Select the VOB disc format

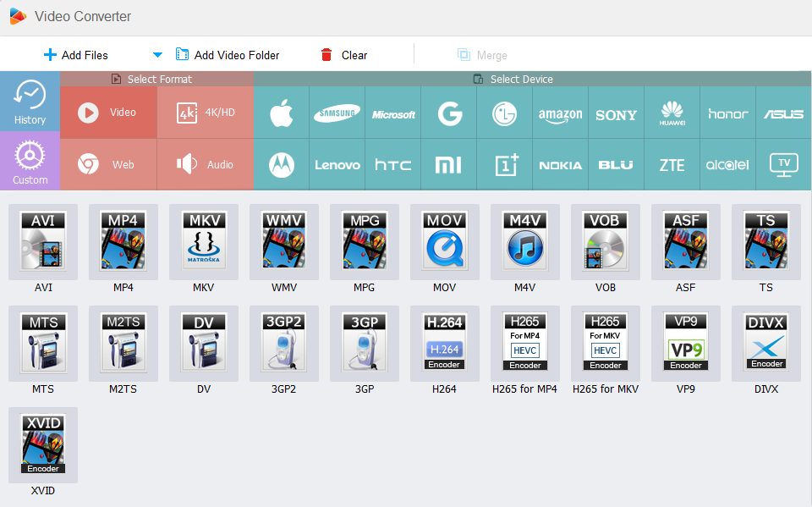606,242
